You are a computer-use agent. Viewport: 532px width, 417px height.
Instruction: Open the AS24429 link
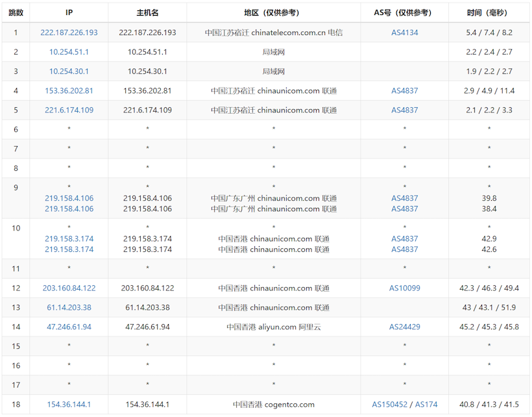coord(404,327)
